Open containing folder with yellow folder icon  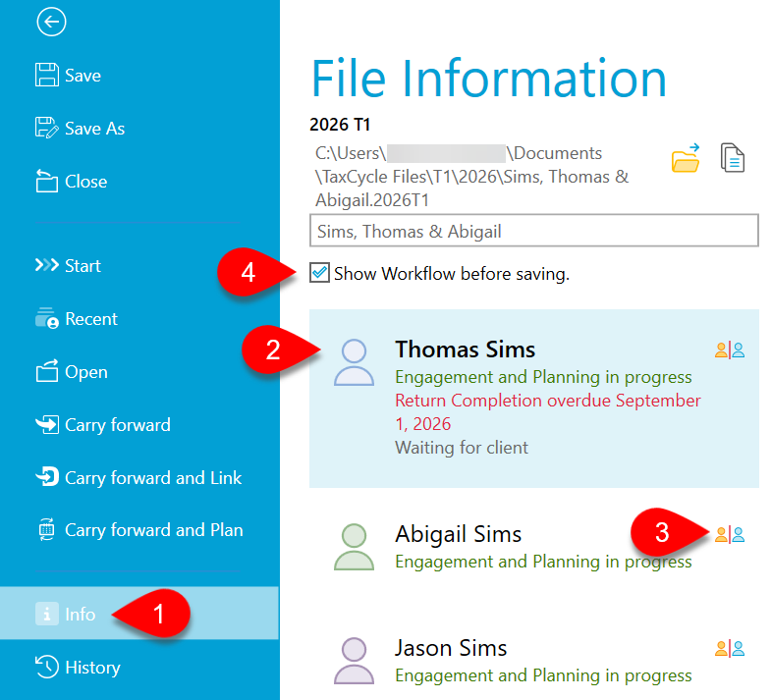686,158
